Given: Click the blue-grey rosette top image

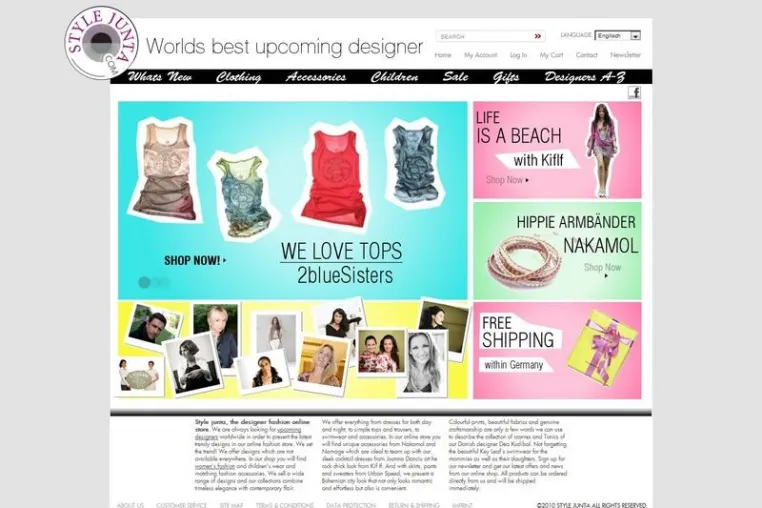Looking at the screenshot, I should [x=414, y=163].
